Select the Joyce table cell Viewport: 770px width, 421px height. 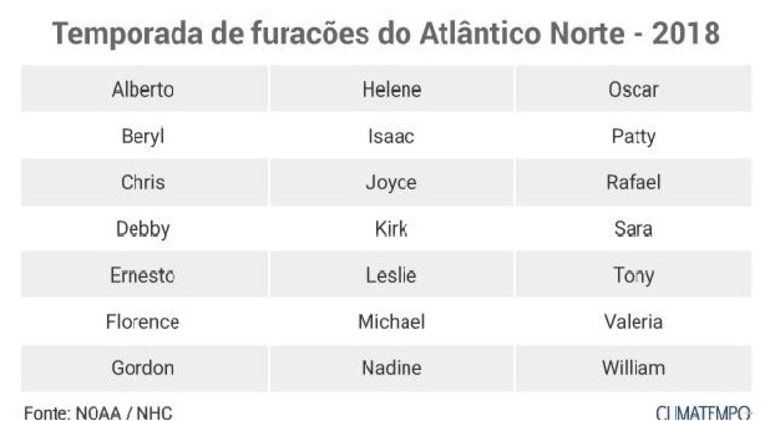pyautogui.click(x=391, y=182)
